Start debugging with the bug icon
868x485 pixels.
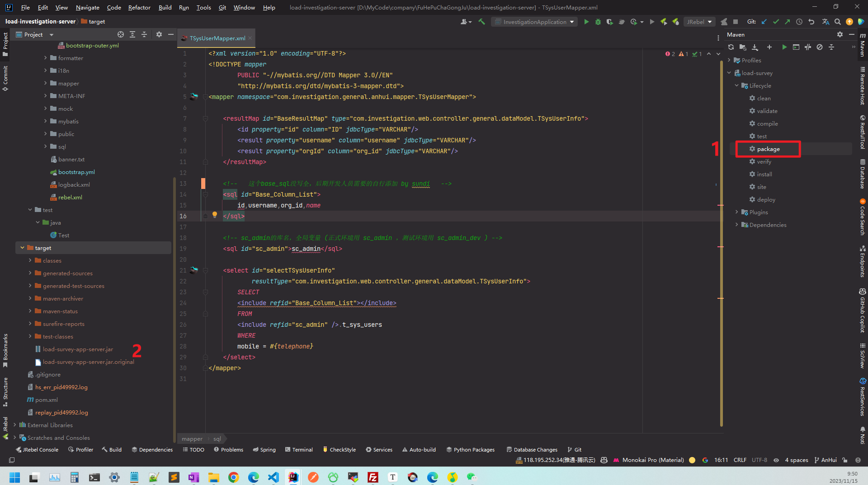[598, 22]
